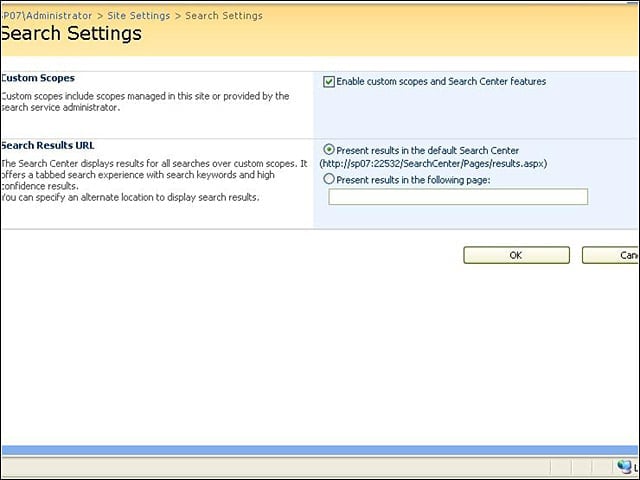
Task: Open Site Settings breadcrumb link
Action: [138, 16]
